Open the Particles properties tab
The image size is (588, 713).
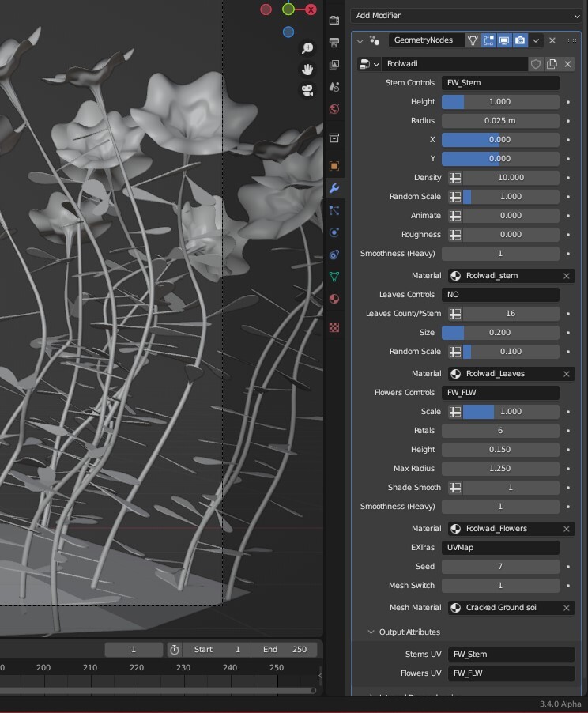[x=334, y=210]
